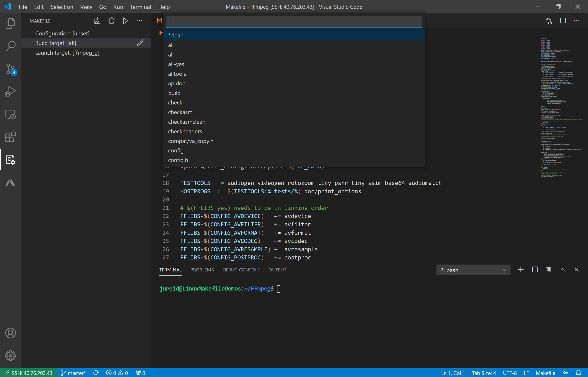Click the Makefile build target icon

[97, 21]
